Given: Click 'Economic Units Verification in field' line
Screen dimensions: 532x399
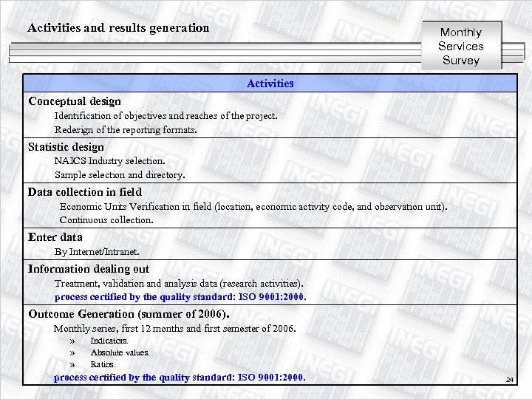Looking at the screenshot, I should 253,207.
